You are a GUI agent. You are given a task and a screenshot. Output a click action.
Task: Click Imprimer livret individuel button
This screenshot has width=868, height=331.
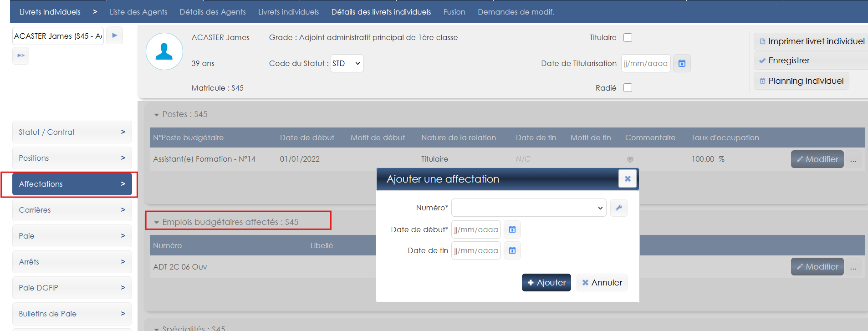(x=812, y=41)
